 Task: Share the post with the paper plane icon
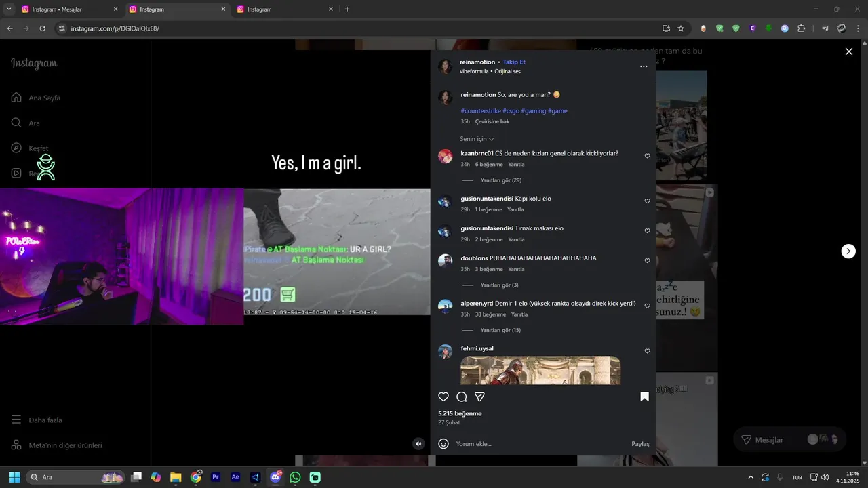click(479, 396)
